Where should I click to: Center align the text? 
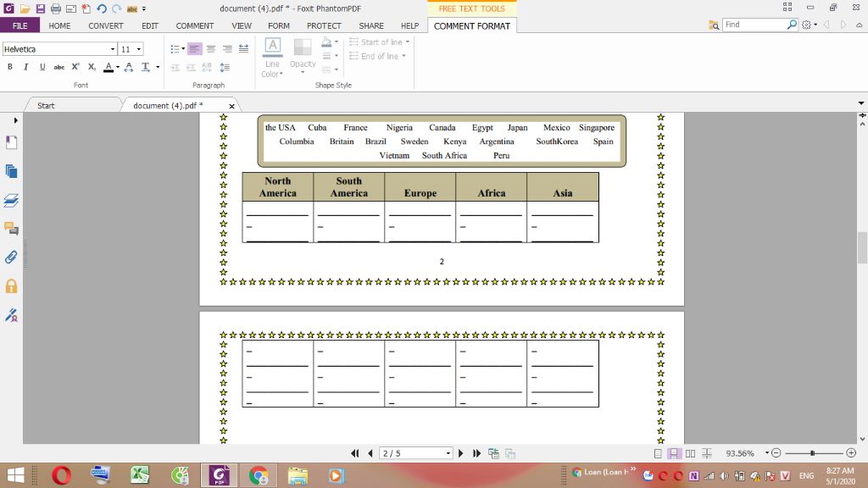tap(211, 48)
